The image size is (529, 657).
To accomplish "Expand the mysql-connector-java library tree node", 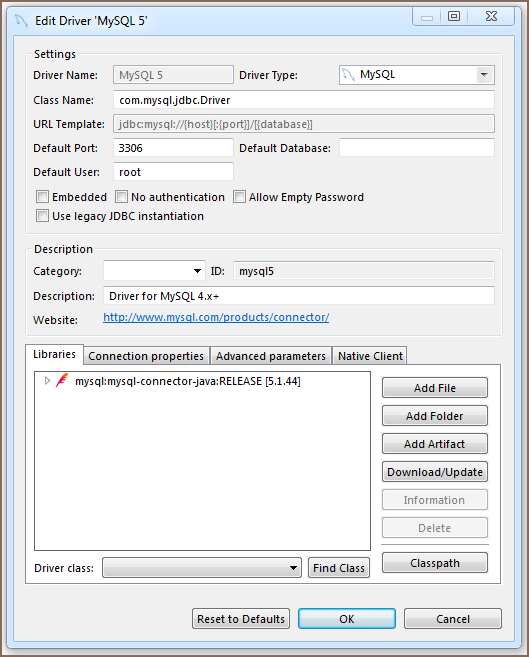I will point(47,380).
